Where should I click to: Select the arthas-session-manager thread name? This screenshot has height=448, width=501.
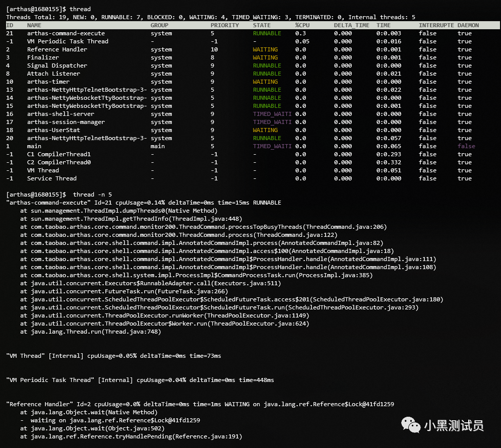(66, 122)
